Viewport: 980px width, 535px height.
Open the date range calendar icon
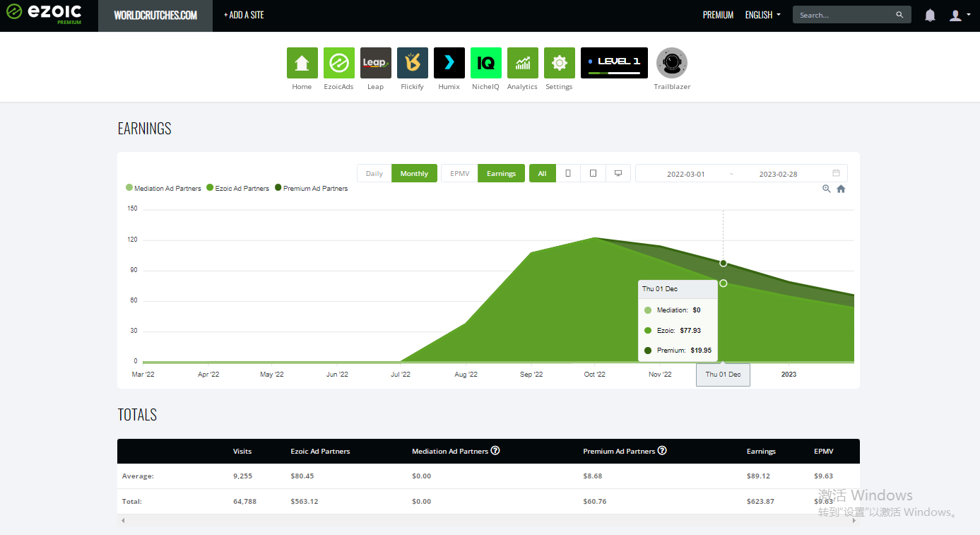pyautogui.click(x=837, y=173)
